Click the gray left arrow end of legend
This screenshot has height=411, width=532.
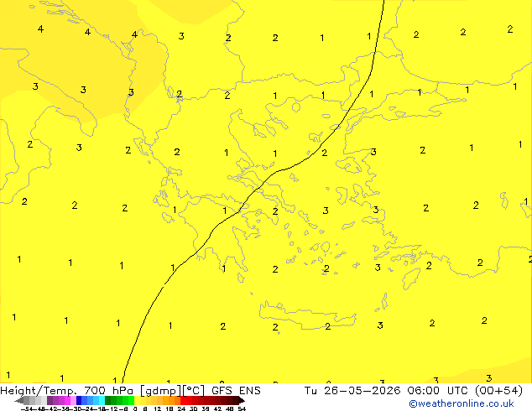[x=19, y=400]
